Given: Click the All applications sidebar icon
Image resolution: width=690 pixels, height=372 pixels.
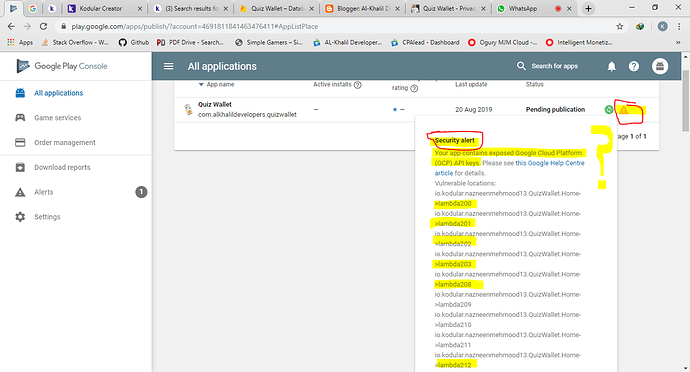Looking at the screenshot, I should click(20, 93).
